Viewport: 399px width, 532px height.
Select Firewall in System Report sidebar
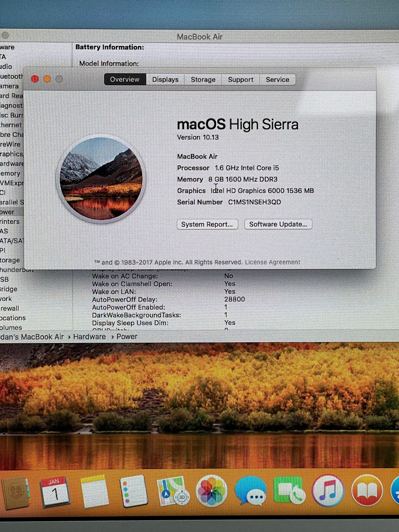[10, 308]
